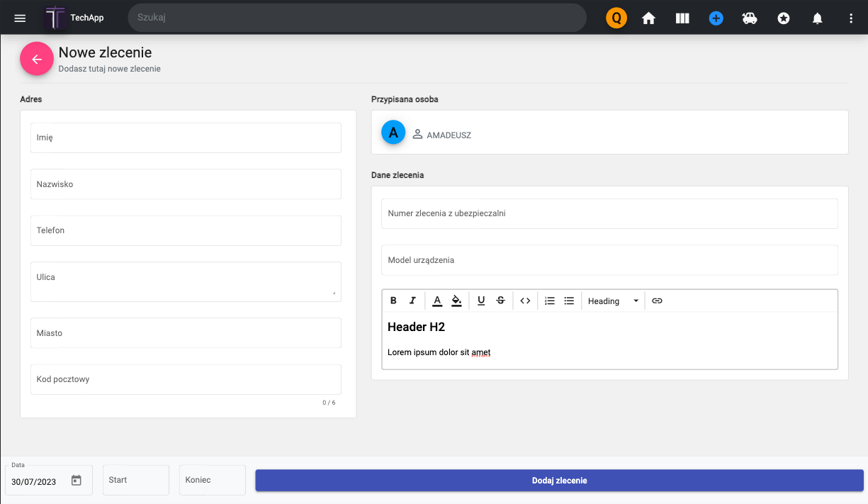The image size is (868, 504).
Task: Go to the home page icon
Action: (648, 18)
